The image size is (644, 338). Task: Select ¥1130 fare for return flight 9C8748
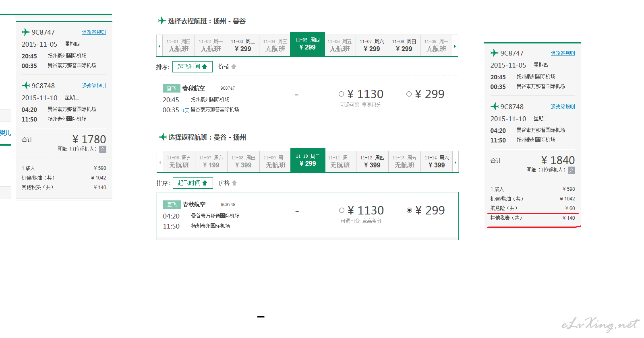(x=342, y=210)
